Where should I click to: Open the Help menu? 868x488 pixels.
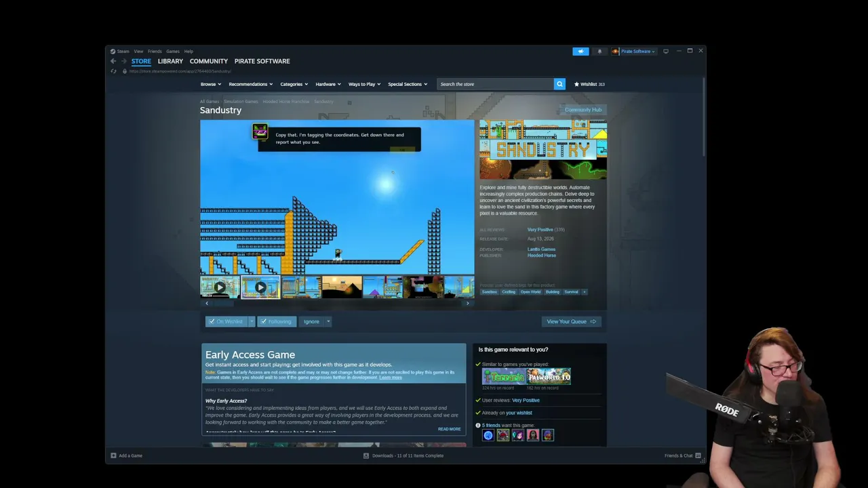(x=189, y=52)
